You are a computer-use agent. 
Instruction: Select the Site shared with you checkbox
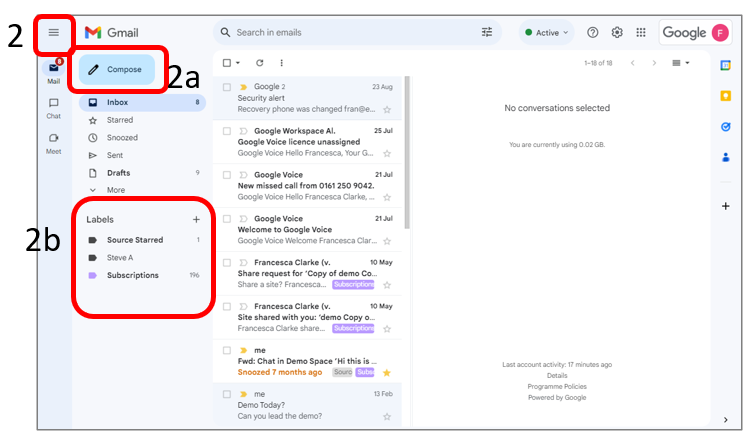[x=227, y=307]
